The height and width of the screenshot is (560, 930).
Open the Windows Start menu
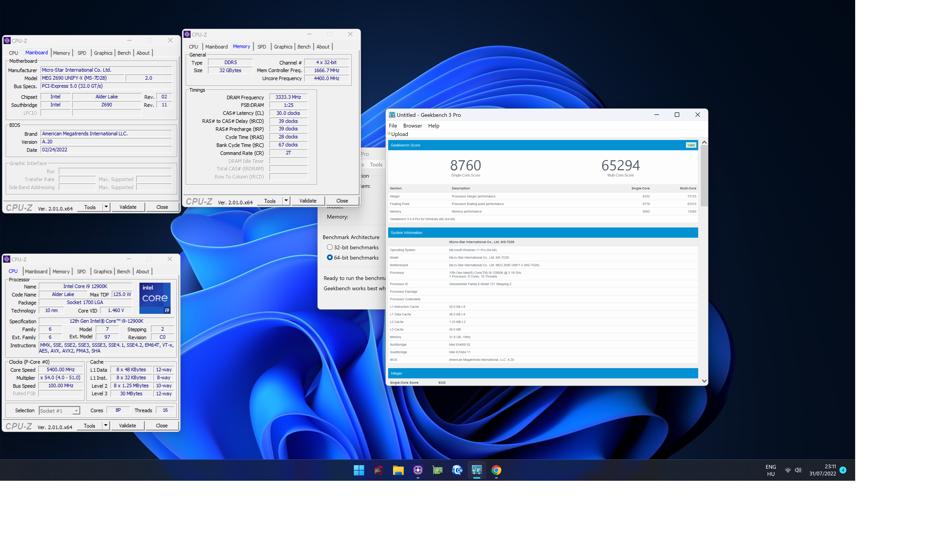[x=359, y=470]
